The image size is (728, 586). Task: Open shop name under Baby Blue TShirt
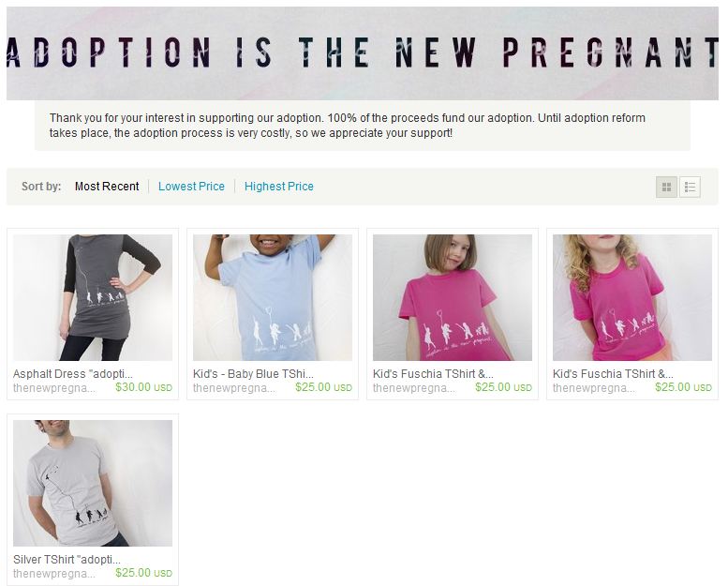click(234, 388)
